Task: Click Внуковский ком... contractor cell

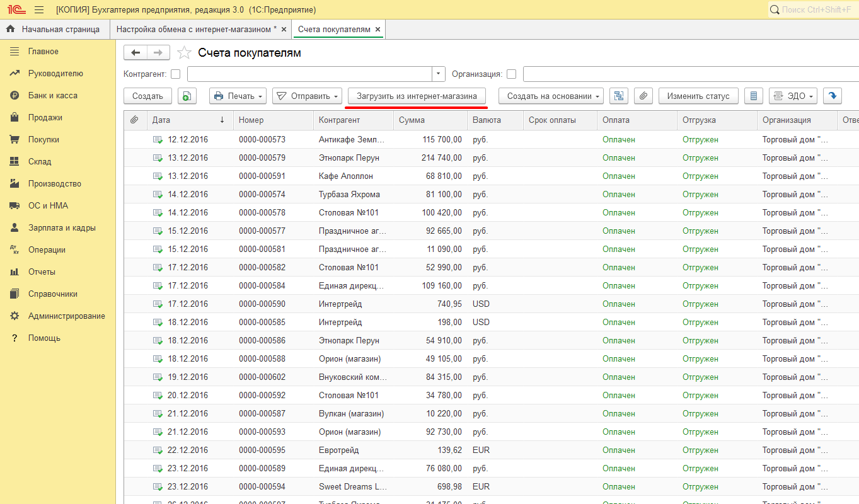Action: (x=353, y=377)
